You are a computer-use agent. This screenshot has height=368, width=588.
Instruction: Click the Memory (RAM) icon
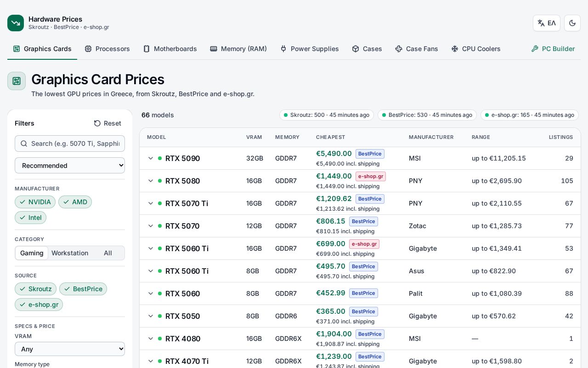(214, 49)
